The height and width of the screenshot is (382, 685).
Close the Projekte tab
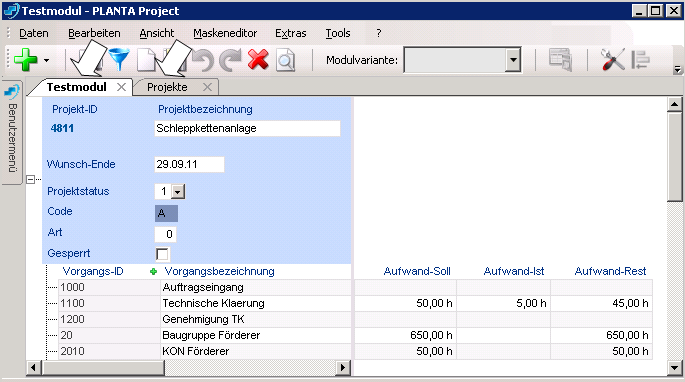(x=208, y=87)
